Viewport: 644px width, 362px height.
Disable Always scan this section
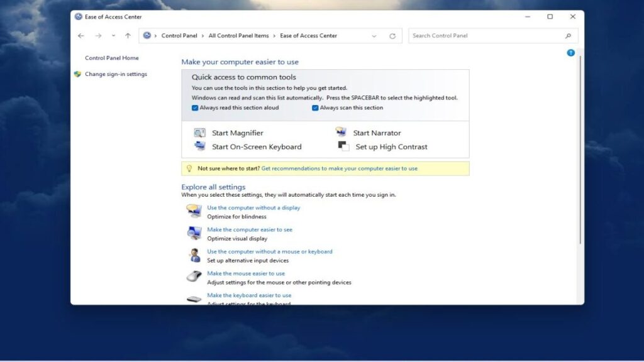click(x=314, y=107)
